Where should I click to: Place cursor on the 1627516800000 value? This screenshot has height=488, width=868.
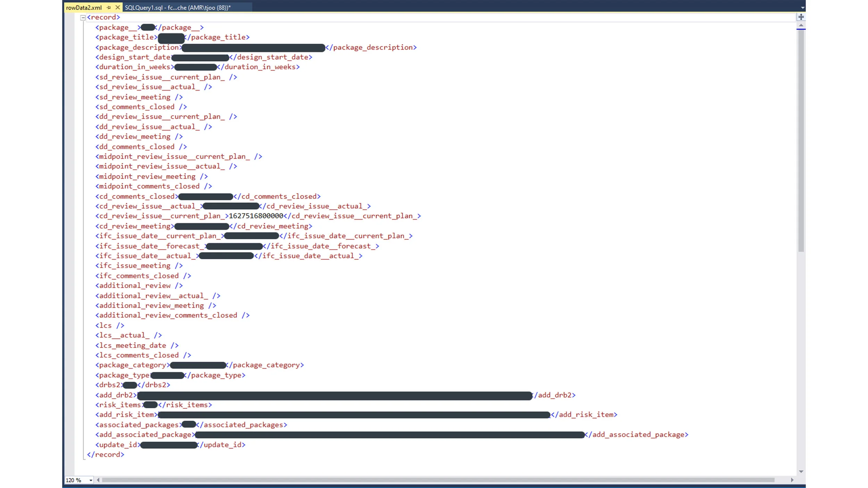(256, 216)
